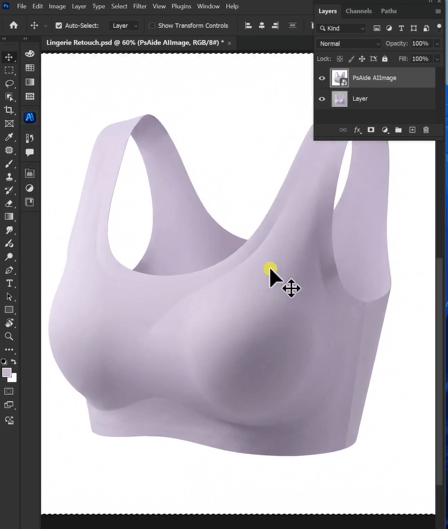The height and width of the screenshot is (529, 448).
Task: Switch to the Channels tab
Action: [359, 11]
